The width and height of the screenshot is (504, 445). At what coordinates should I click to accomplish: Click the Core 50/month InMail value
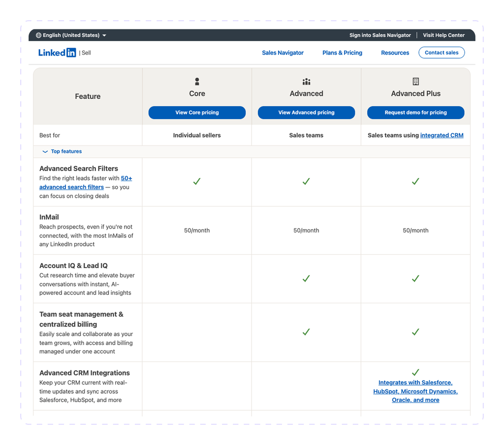197,231
